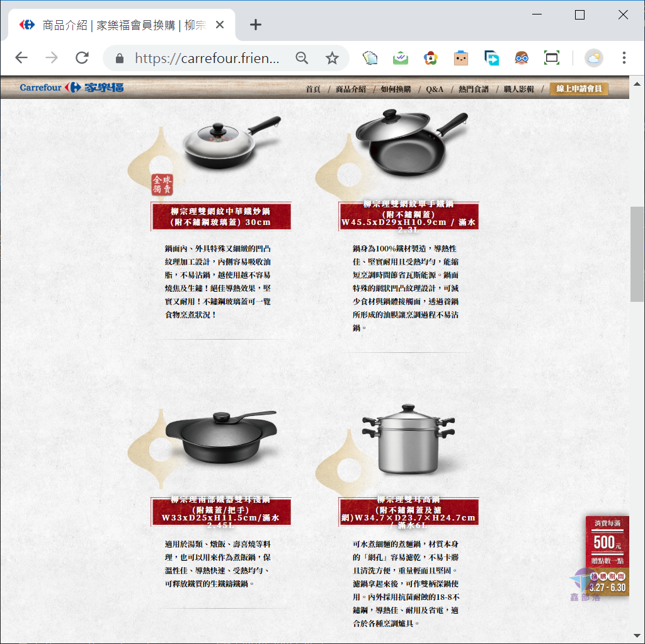
Task: Open the screen capture frame extension
Action: click(552, 58)
